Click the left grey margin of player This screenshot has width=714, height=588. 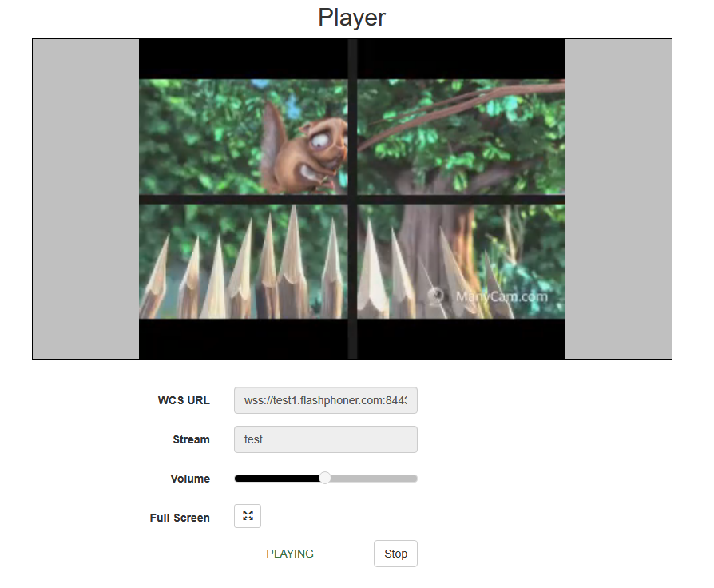(x=85, y=199)
